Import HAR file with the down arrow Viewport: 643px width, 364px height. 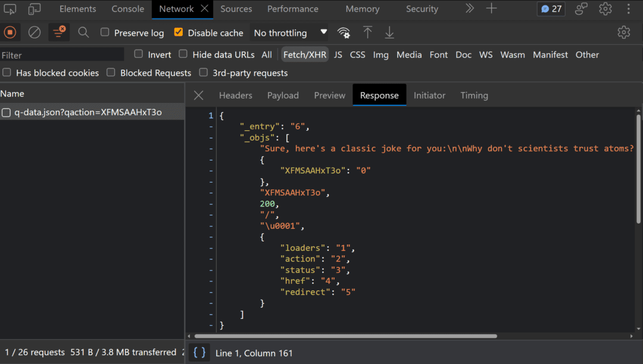(x=389, y=32)
